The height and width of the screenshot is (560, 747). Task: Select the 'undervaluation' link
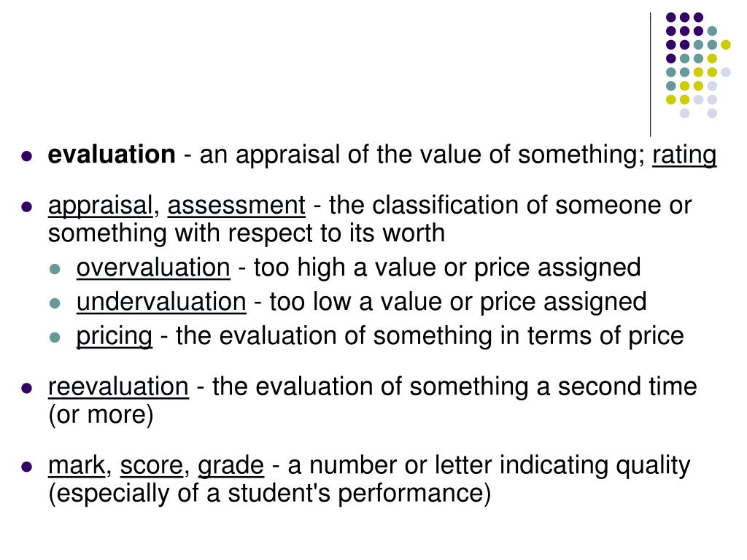[161, 302]
